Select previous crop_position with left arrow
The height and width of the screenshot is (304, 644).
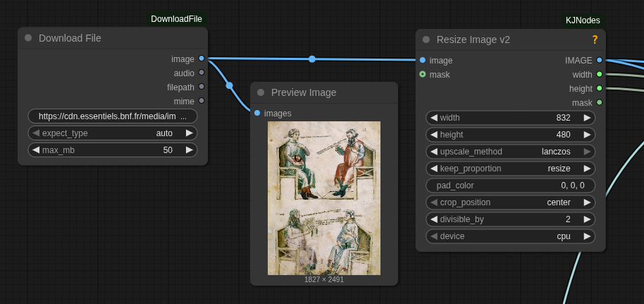coord(434,202)
